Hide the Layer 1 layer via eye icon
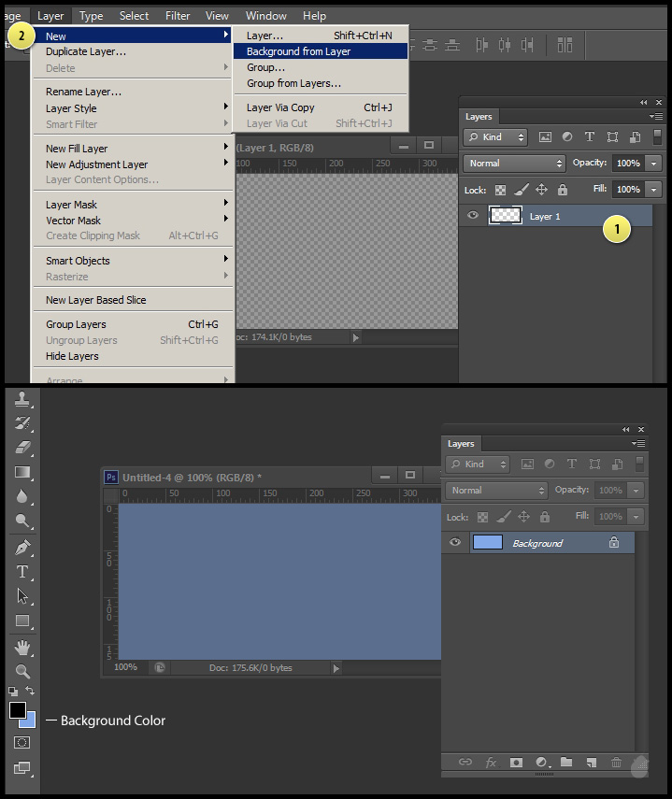 pyautogui.click(x=473, y=216)
